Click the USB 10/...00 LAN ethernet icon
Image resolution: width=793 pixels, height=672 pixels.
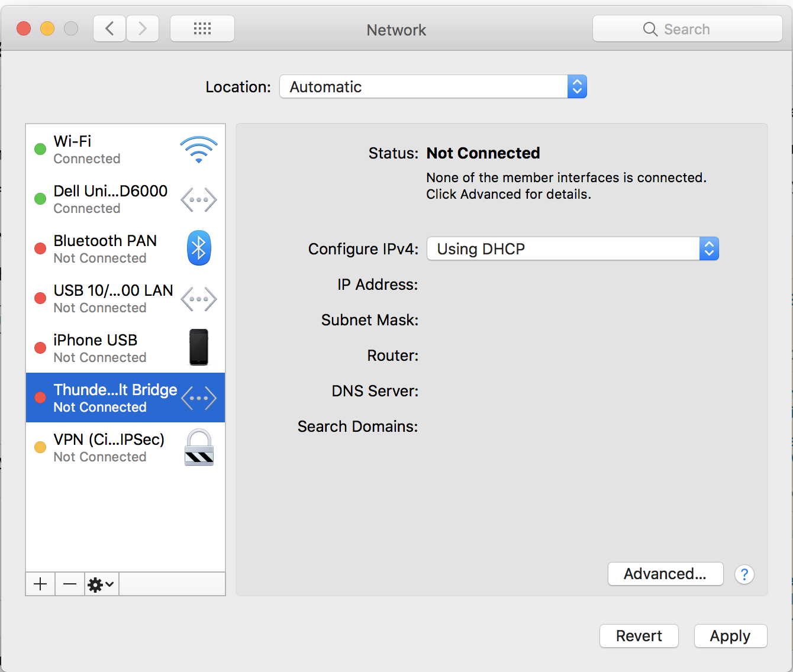coord(199,299)
